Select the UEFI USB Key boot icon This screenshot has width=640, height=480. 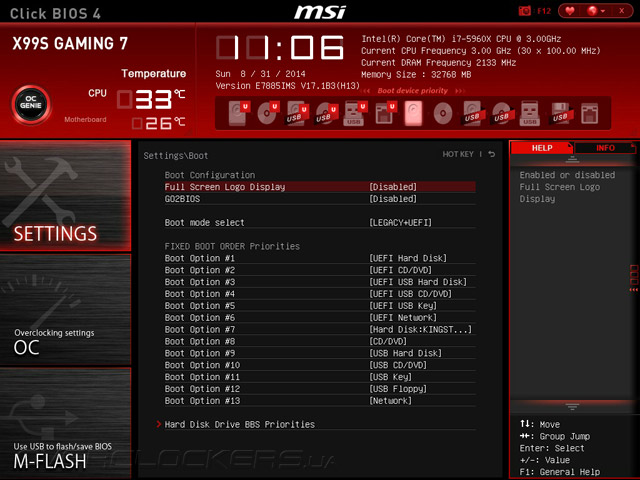click(355, 113)
